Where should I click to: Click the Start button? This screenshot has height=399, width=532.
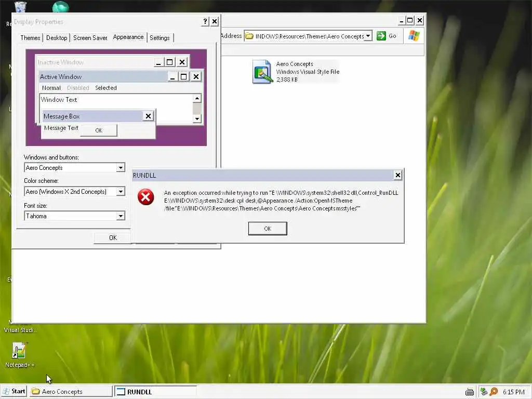14,391
